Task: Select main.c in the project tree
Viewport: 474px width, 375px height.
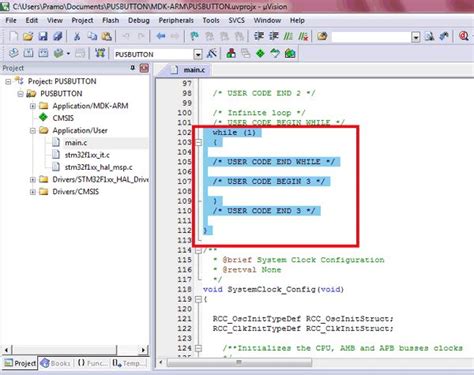Action: (76, 143)
